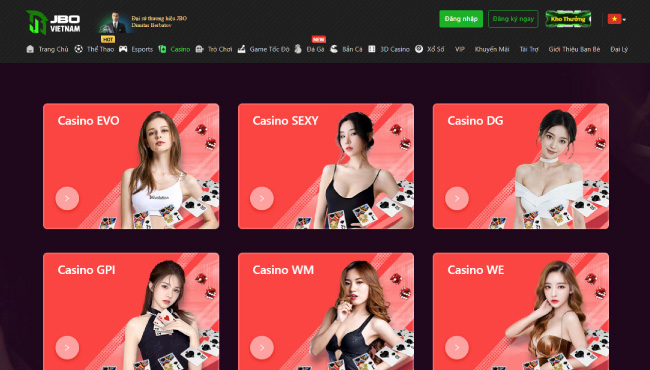Click the slot icon beside Trò Chơi
This screenshot has height=370, width=650.
(x=199, y=49)
